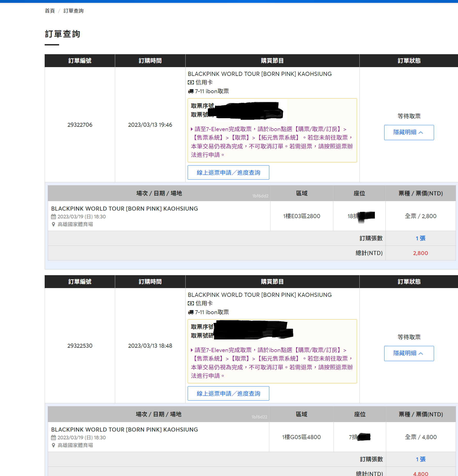This screenshot has width=458, height=476.
Task: Click the triangle bullet in first order's pickup instructions
Action: pyautogui.click(x=192, y=129)
